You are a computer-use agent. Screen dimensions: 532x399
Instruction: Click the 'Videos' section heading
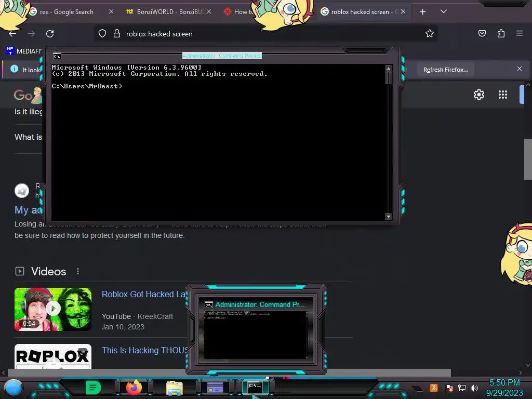[48, 271]
